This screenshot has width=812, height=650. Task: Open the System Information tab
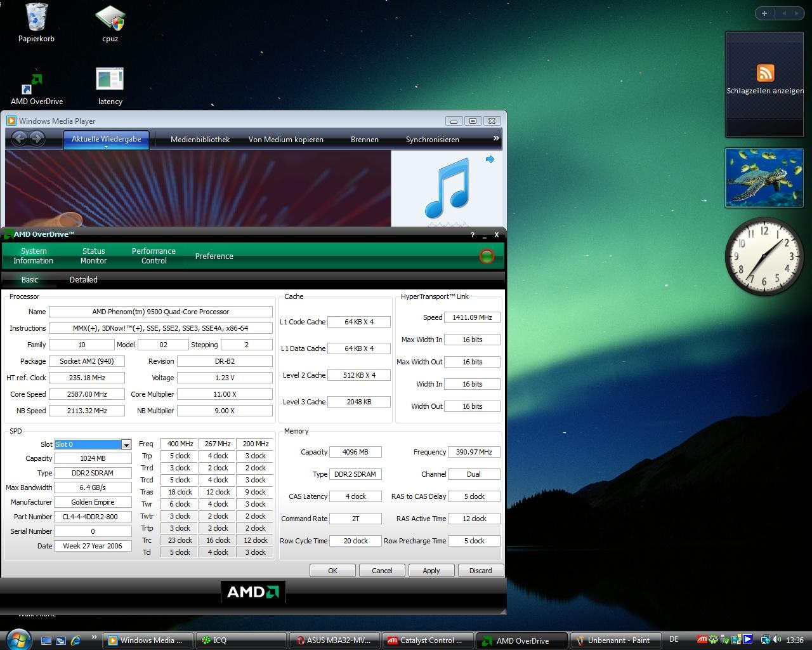click(33, 256)
